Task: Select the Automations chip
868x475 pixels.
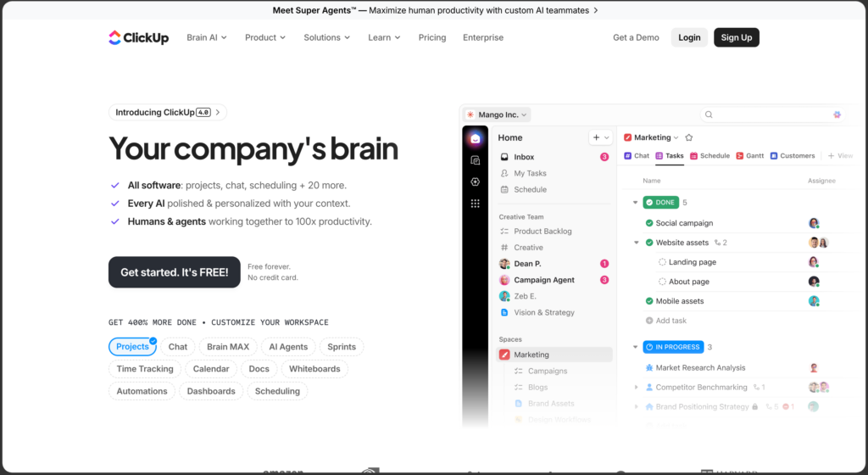Action: (142, 391)
